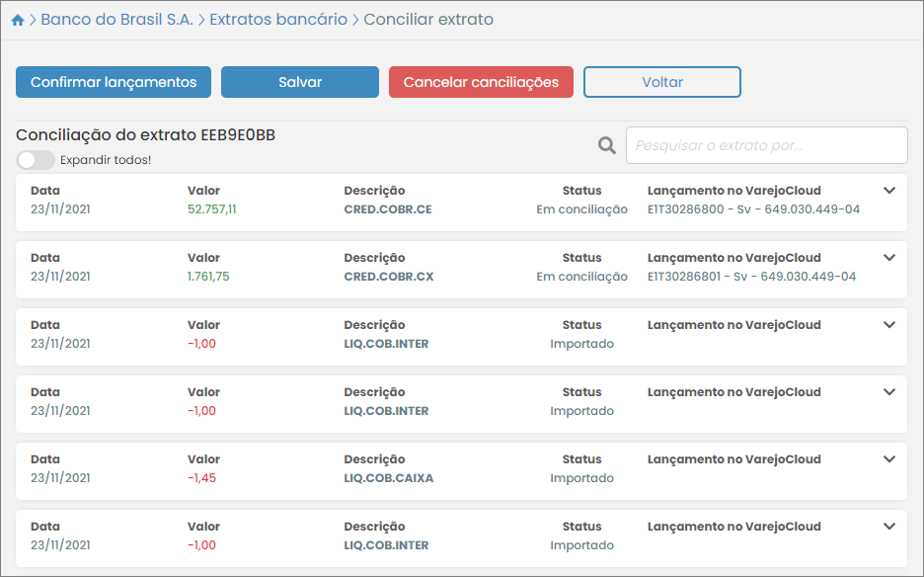Click the Conciliar extrato breadcrumb text
The image size is (924, 577).
click(x=428, y=20)
